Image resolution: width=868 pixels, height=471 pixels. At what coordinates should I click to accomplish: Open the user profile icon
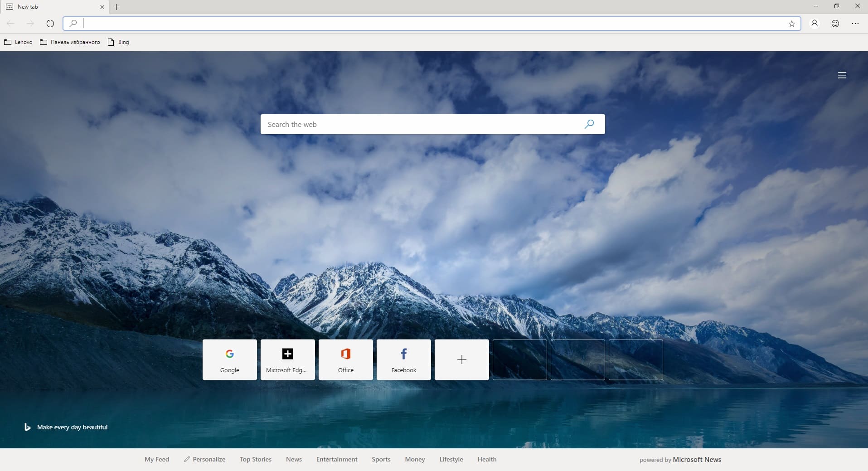tap(815, 24)
